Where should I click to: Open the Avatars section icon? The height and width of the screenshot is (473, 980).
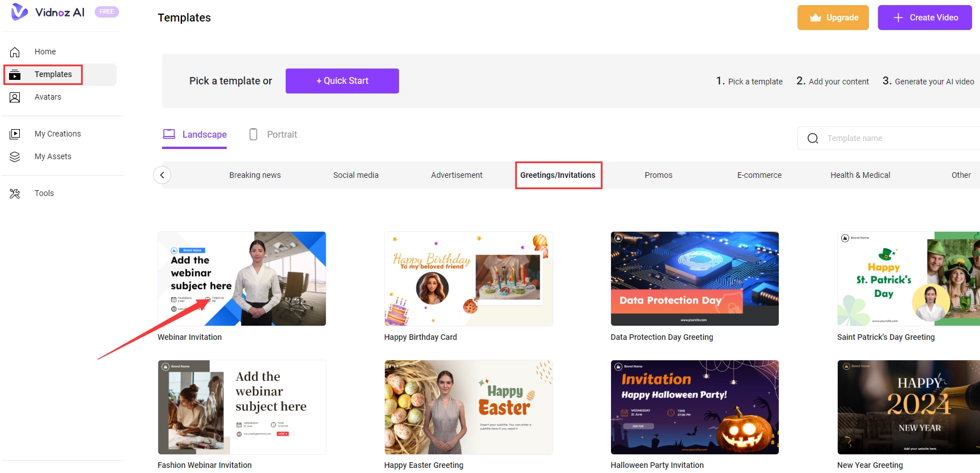(15, 97)
